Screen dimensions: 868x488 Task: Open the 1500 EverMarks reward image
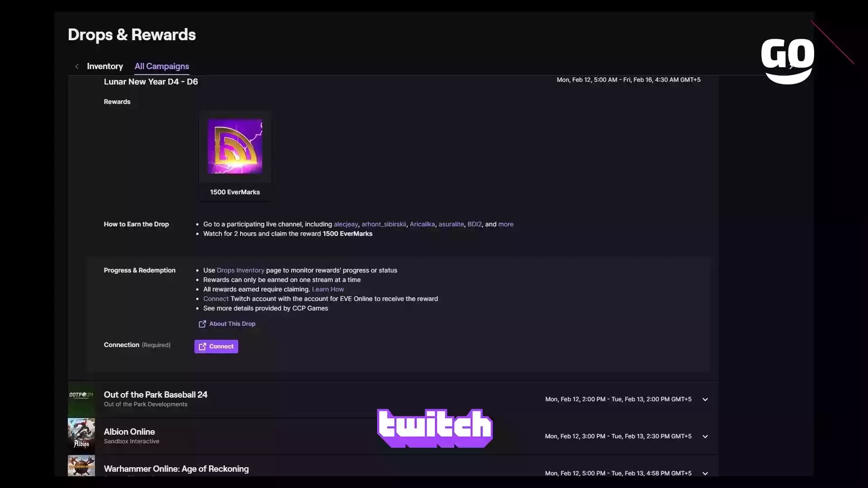[235, 146]
